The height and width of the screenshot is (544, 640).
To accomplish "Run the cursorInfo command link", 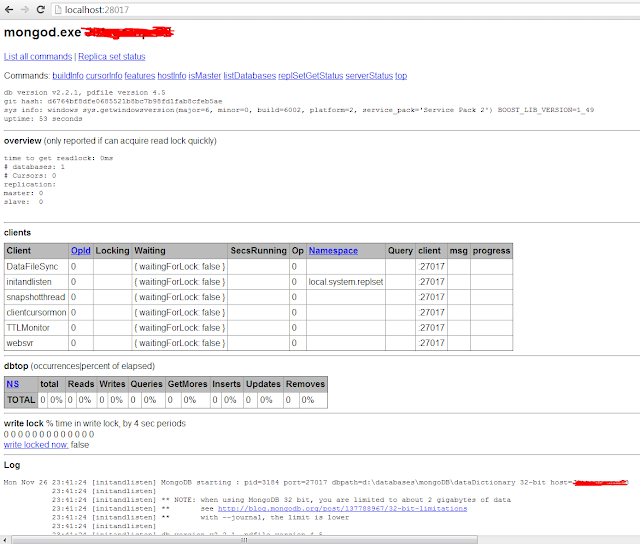I will point(104,75).
